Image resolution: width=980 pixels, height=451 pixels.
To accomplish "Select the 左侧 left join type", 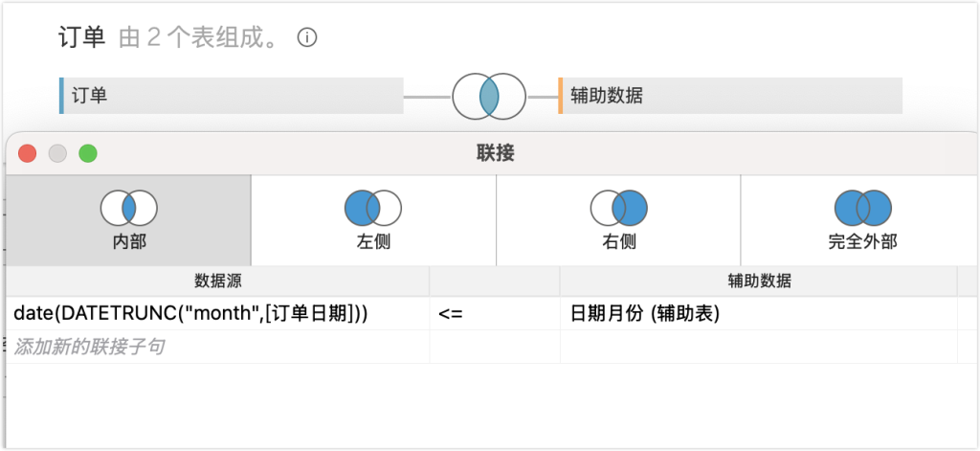I will pyautogui.click(x=373, y=220).
